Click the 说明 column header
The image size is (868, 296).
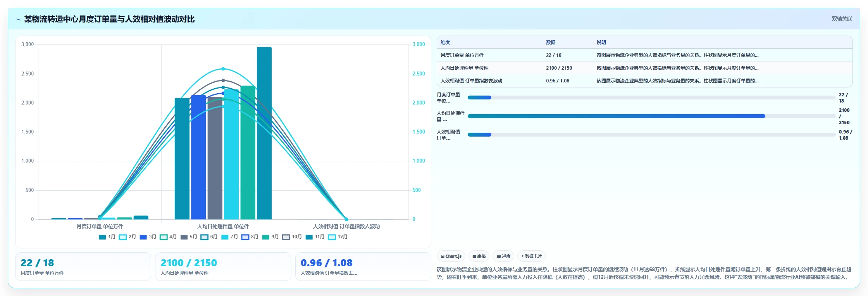[x=601, y=43]
